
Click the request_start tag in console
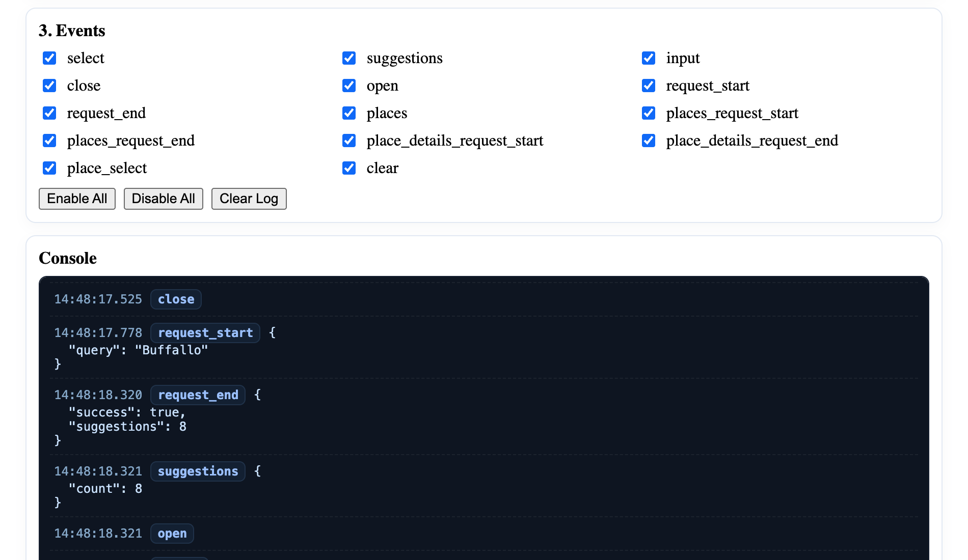(x=205, y=333)
